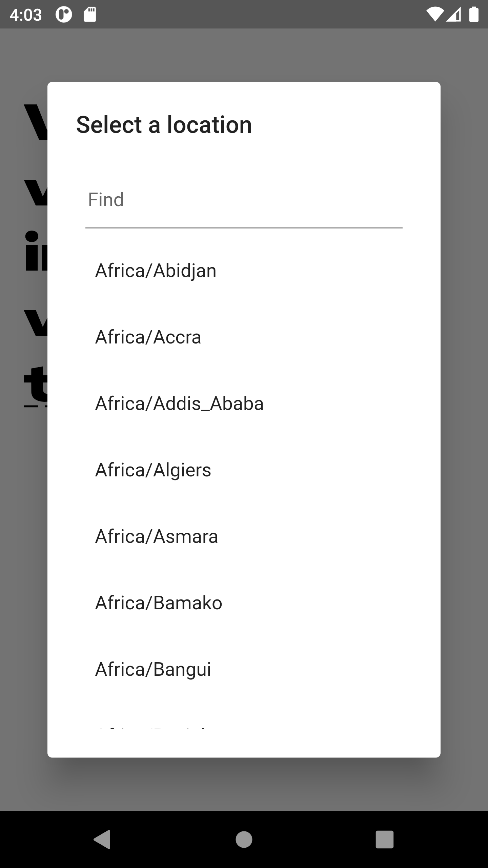Choose Africa/Asmara from locations
This screenshot has width=488, height=868.
244,536
